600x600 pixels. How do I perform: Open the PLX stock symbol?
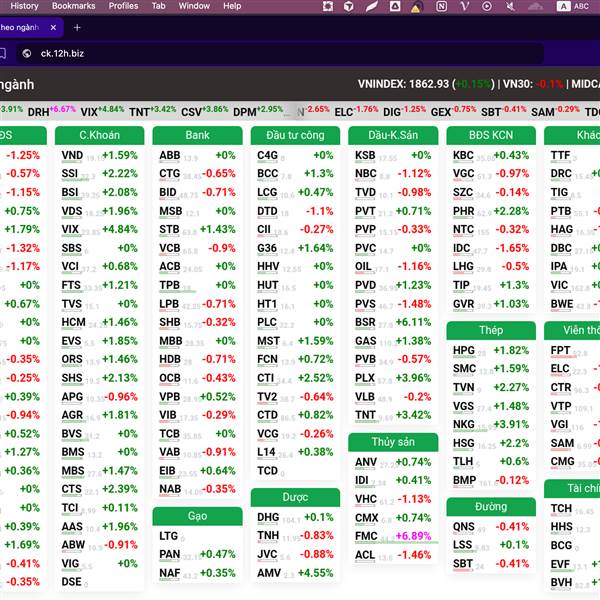(x=365, y=378)
